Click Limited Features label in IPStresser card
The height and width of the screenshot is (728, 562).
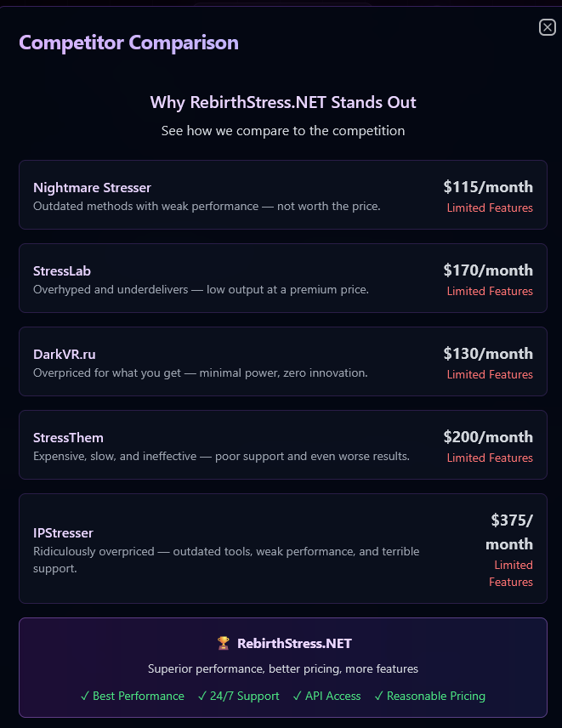pos(512,573)
